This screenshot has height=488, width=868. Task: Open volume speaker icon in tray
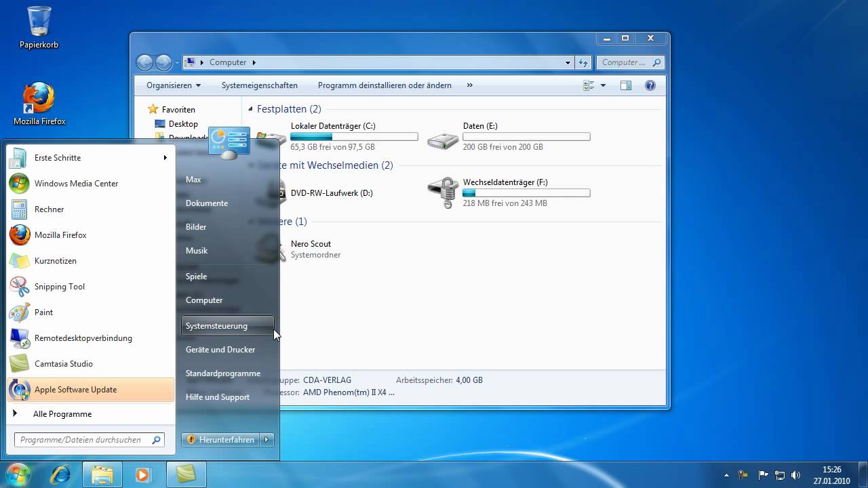796,475
